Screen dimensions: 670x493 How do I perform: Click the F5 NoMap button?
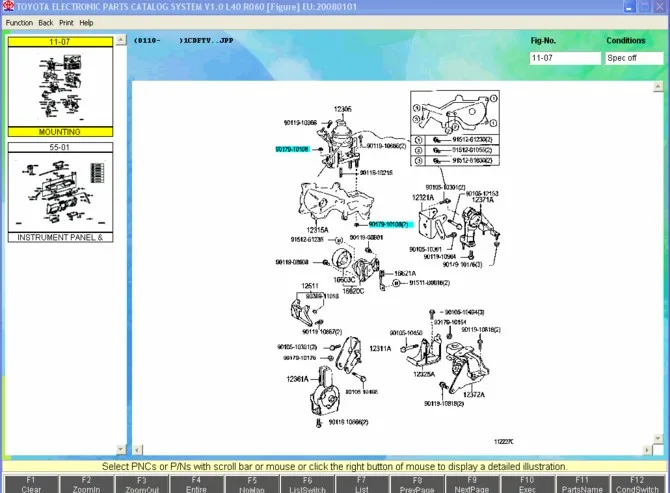pos(252,484)
